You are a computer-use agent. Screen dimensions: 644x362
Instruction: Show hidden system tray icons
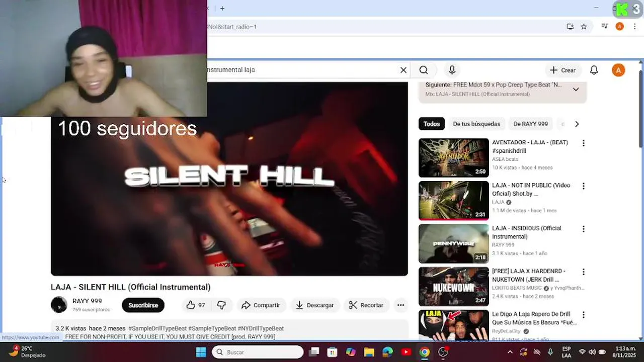pyautogui.click(x=510, y=352)
